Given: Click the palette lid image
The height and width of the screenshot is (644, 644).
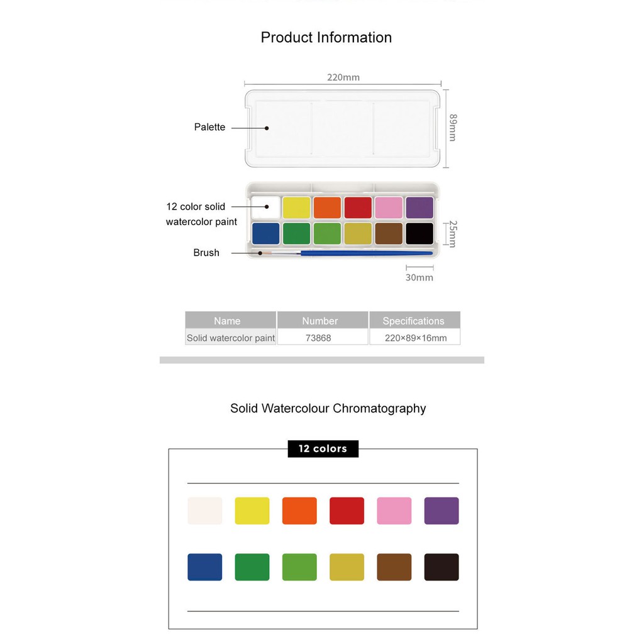Looking at the screenshot, I should click(343, 128).
